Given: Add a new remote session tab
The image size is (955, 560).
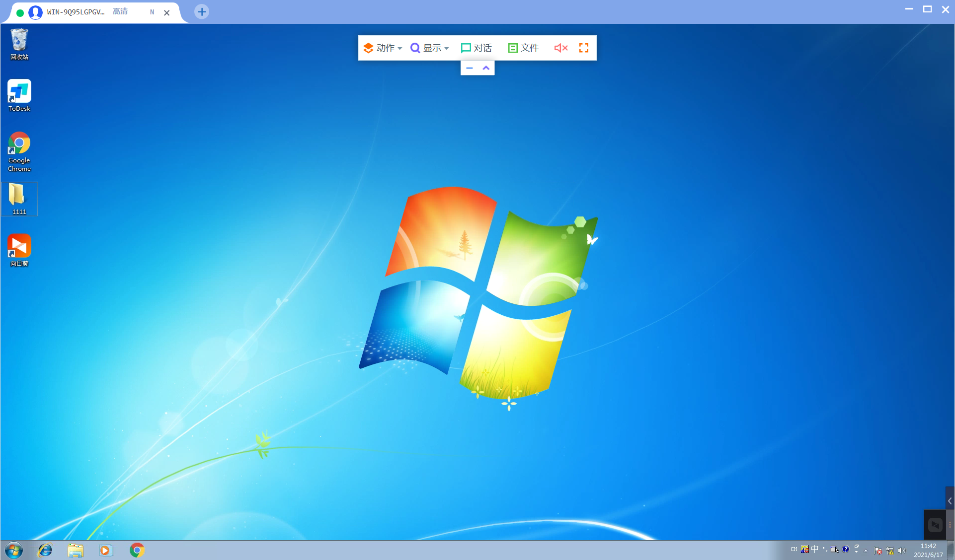Looking at the screenshot, I should point(202,12).
